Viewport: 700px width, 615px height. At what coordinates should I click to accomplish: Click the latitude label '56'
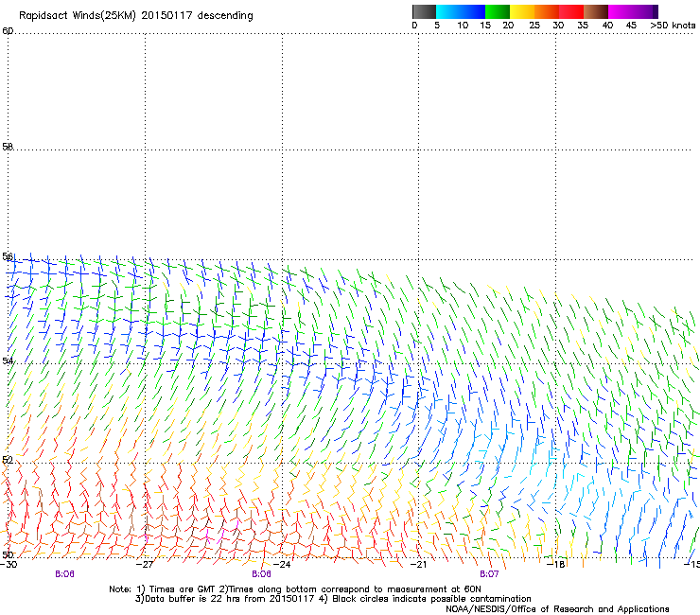tap(8, 256)
